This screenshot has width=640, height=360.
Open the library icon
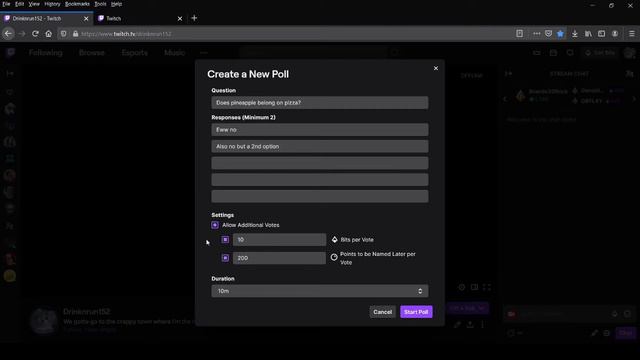(x=588, y=34)
